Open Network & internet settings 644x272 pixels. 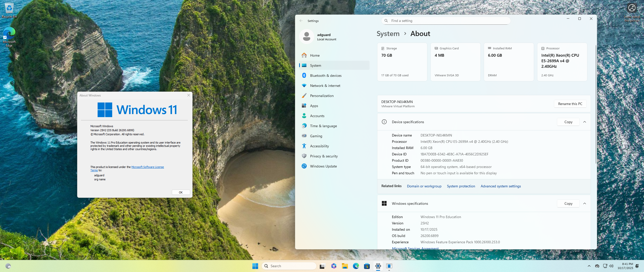point(325,86)
